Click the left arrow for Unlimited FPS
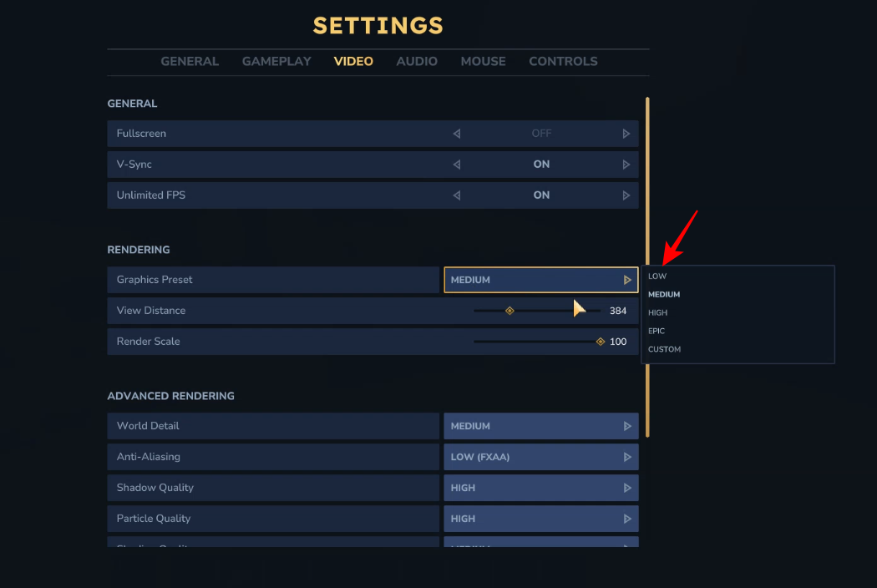Screen dimensions: 877x588 click(x=457, y=195)
